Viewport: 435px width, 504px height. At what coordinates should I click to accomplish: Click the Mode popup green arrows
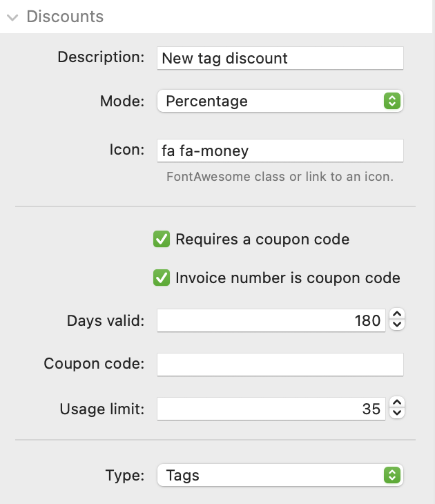(391, 101)
